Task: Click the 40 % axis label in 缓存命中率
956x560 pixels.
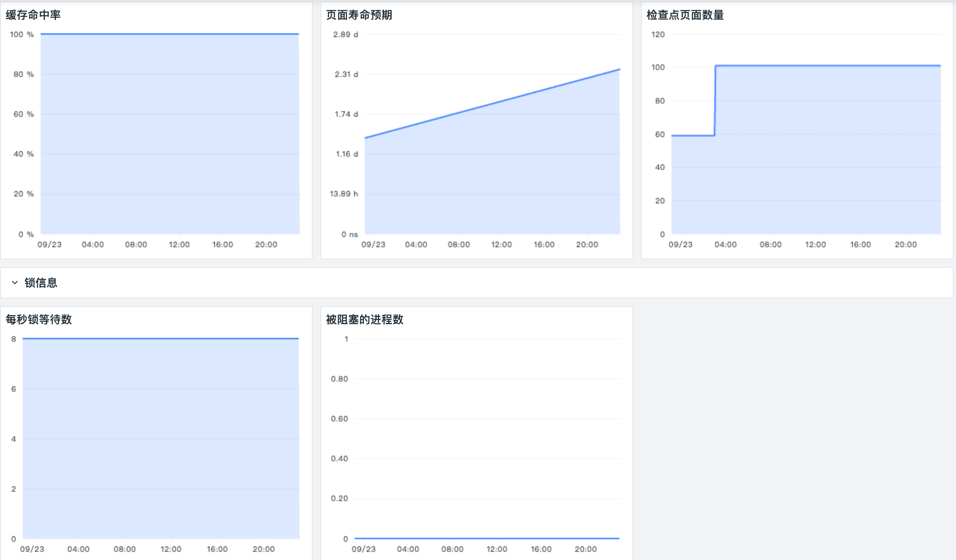Action: click(23, 154)
